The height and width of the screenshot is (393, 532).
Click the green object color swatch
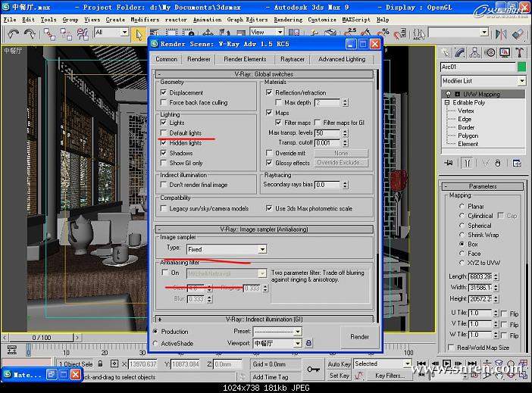pyautogui.click(x=521, y=67)
